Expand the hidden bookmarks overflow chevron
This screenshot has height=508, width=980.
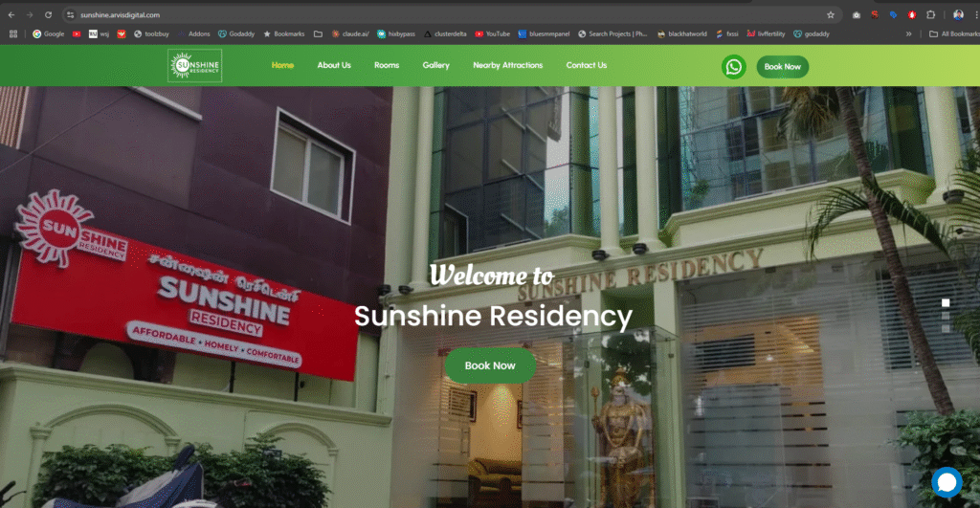(908, 33)
